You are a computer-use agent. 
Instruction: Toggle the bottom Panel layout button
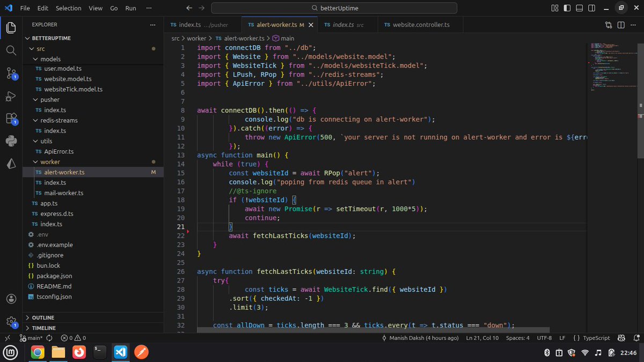[x=580, y=8]
